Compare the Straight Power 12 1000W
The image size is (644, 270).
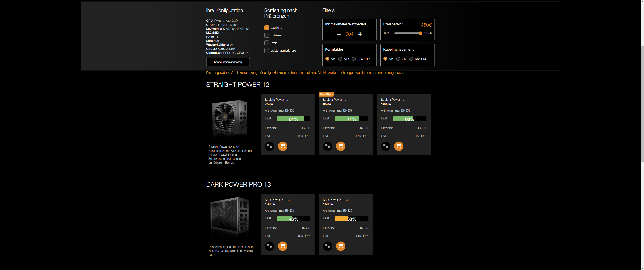click(x=385, y=146)
